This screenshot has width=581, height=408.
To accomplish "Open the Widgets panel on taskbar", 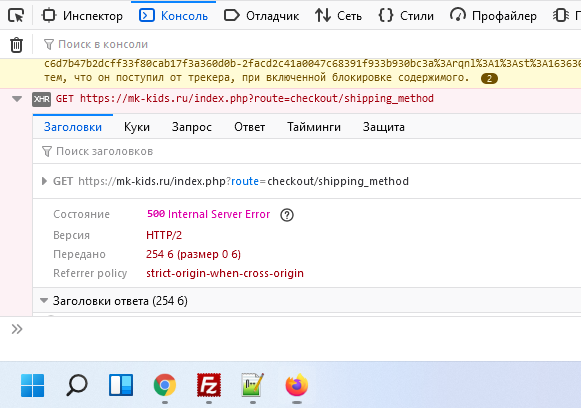I will (121, 385).
